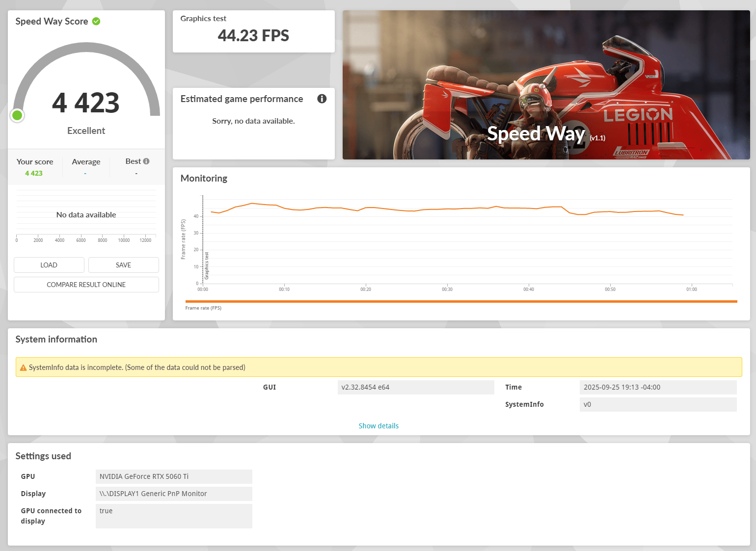Image resolution: width=756 pixels, height=551 pixels.
Task: Click the Excellent rating label
Action: pos(86,131)
